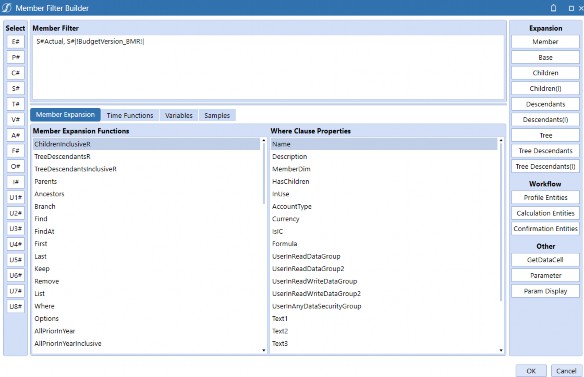Click the Children(I) expansion button
This screenshot has width=584, height=377.
[x=545, y=89]
